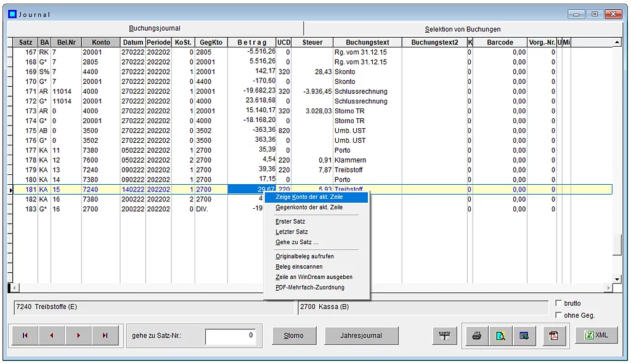Click the Konto account icon button
Screen dimensions: 631x364
point(444,336)
